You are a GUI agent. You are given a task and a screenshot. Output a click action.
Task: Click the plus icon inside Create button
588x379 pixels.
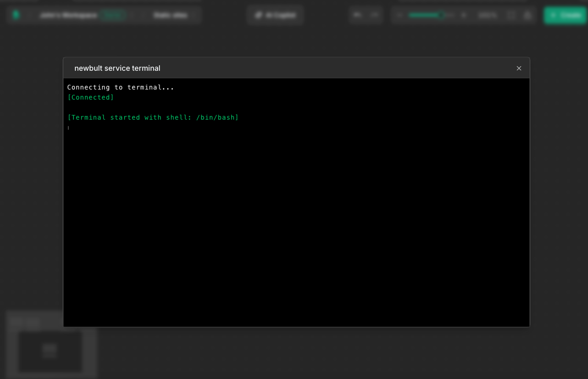tap(553, 15)
